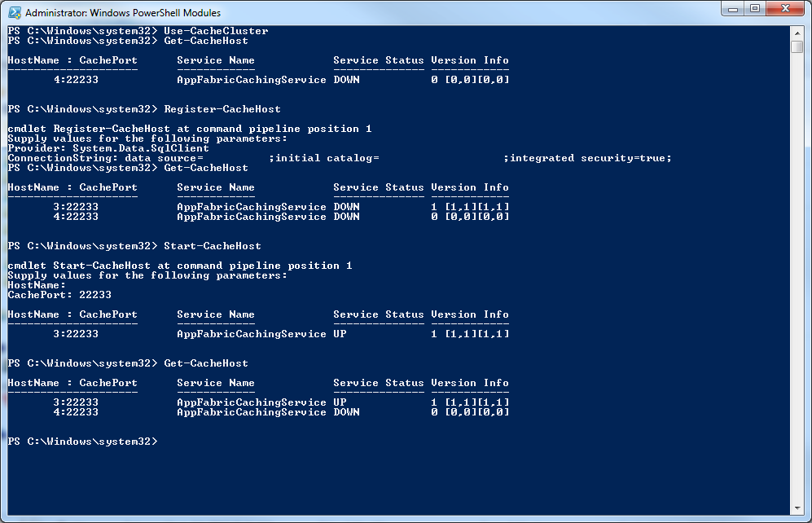Click the scrollbar down arrow
812x523 pixels.
point(797,508)
